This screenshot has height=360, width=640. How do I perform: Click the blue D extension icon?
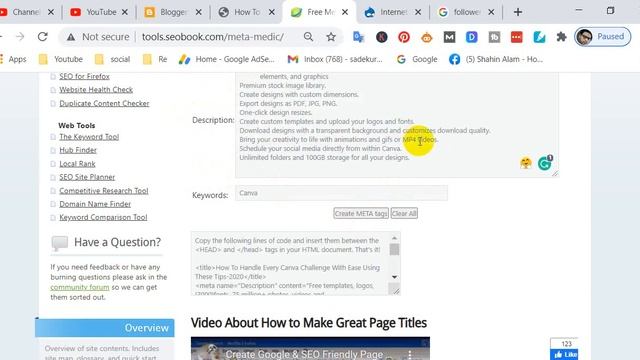point(471,37)
